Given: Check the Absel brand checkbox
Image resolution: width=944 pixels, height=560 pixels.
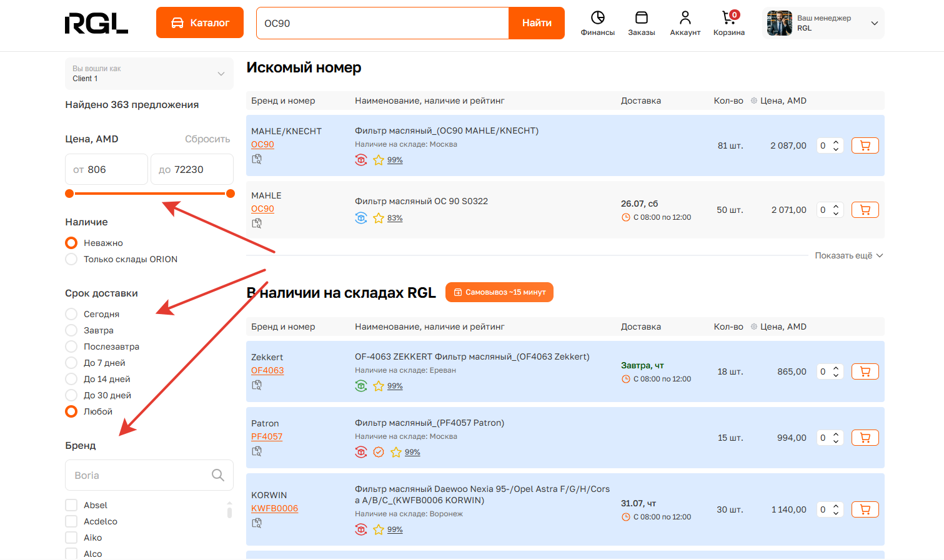Looking at the screenshot, I should [x=71, y=505].
